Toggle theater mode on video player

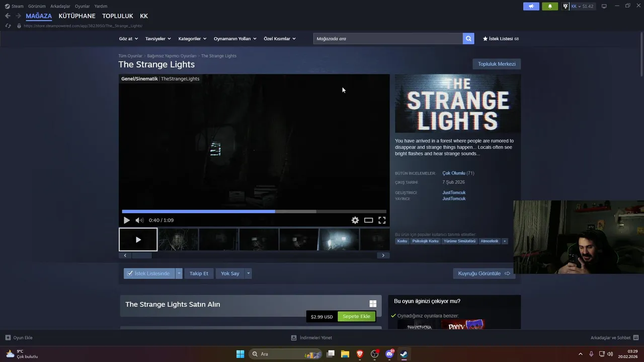coord(369,220)
